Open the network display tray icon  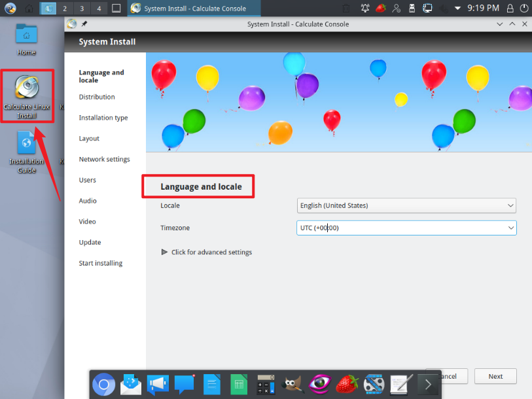pos(427,8)
